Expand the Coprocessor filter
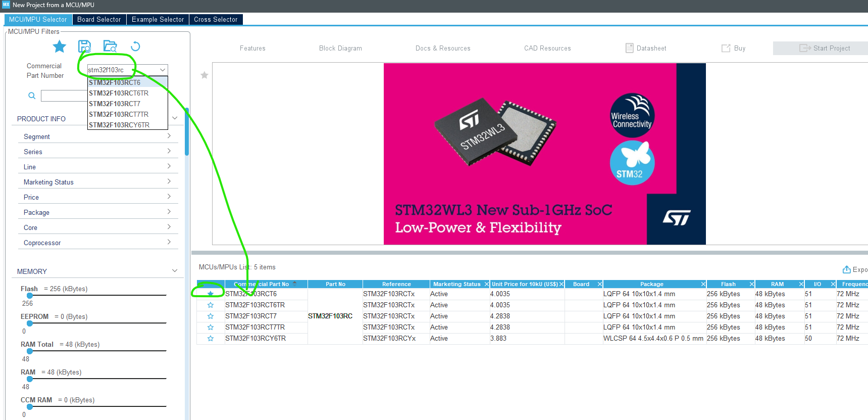Viewport: 868px width, 420px height. pos(97,243)
